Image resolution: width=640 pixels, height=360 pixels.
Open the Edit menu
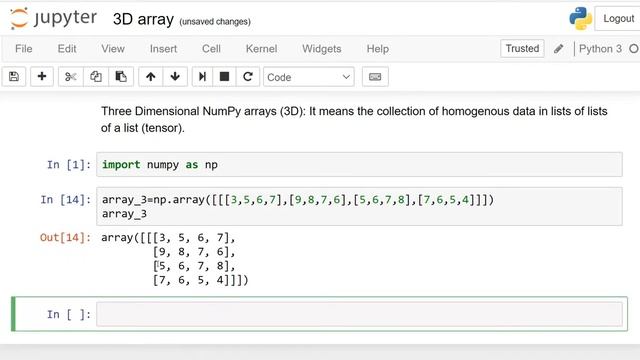(67, 49)
